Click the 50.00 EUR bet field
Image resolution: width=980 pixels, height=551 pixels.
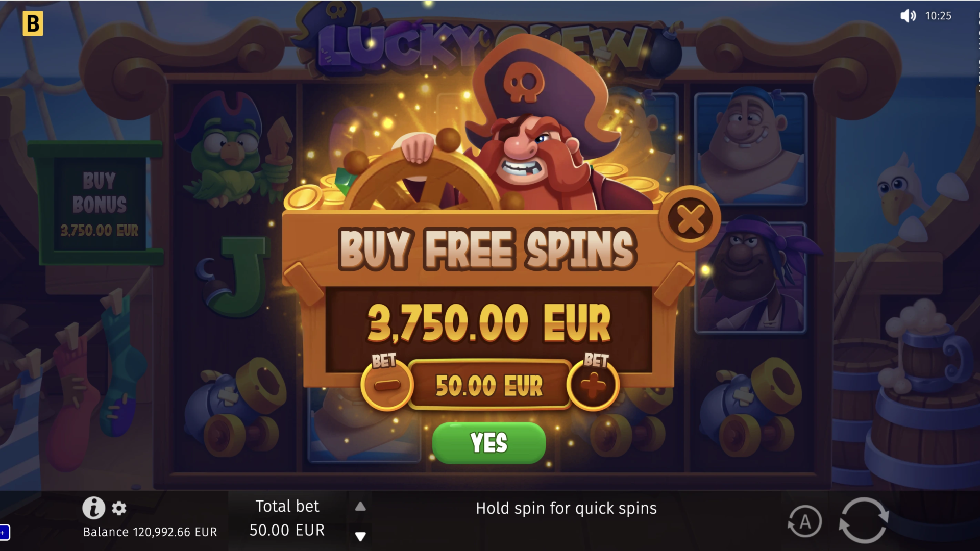point(489,385)
